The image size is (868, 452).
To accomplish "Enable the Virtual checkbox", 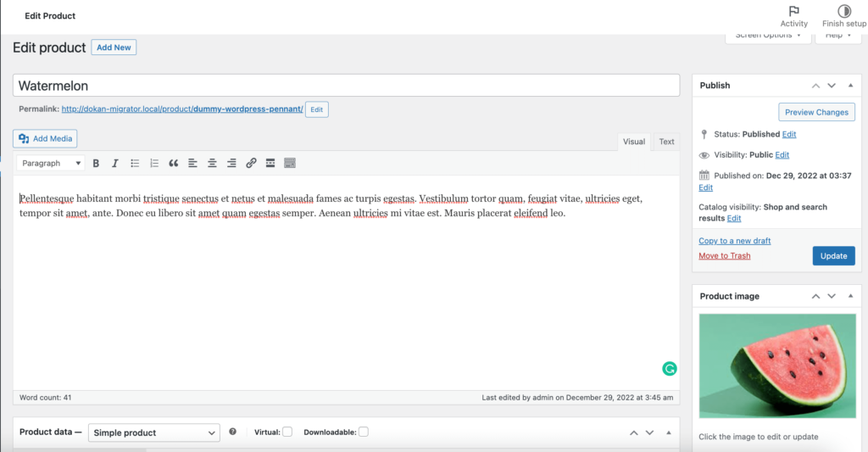I will (287, 432).
